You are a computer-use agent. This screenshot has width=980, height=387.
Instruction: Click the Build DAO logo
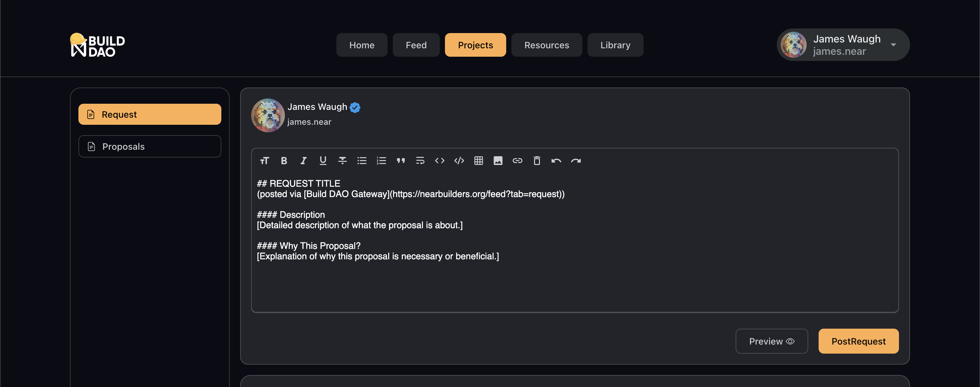click(98, 45)
